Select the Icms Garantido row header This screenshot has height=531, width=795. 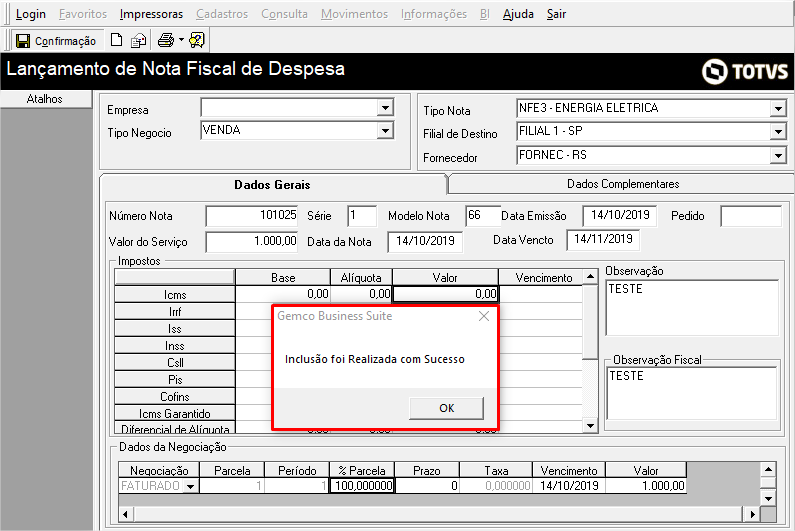175,414
